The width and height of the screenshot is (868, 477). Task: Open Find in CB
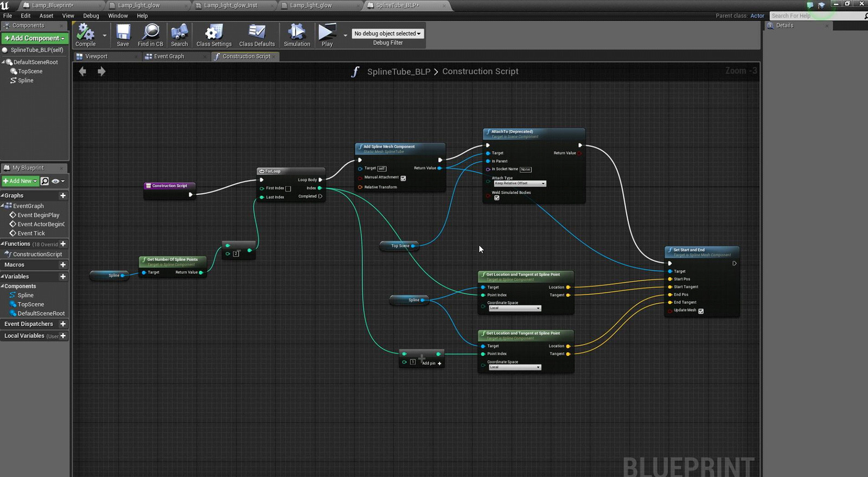pyautogui.click(x=150, y=35)
